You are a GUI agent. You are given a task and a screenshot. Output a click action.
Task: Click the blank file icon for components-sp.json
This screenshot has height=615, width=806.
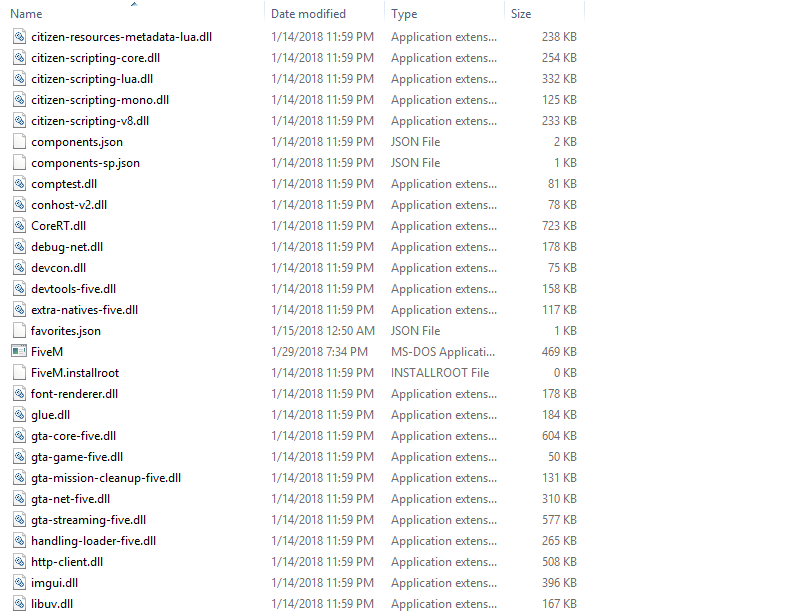pyautogui.click(x=19, y=162)
